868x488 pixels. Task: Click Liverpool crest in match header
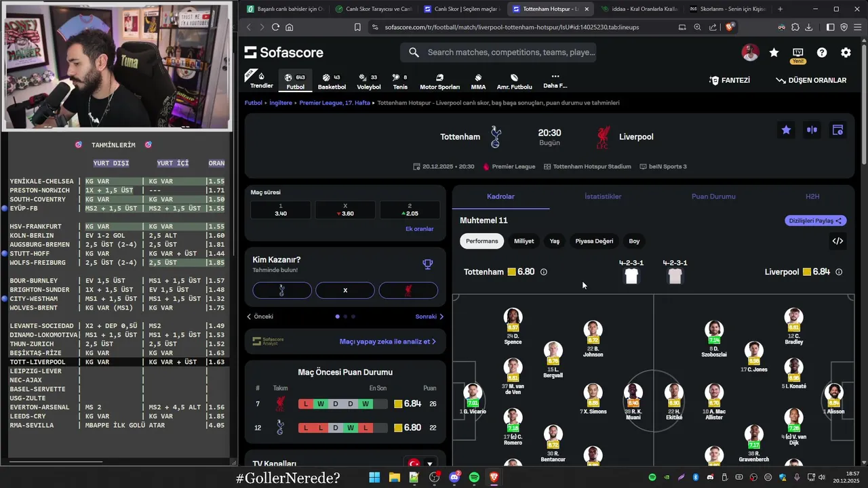coord(602,137)
